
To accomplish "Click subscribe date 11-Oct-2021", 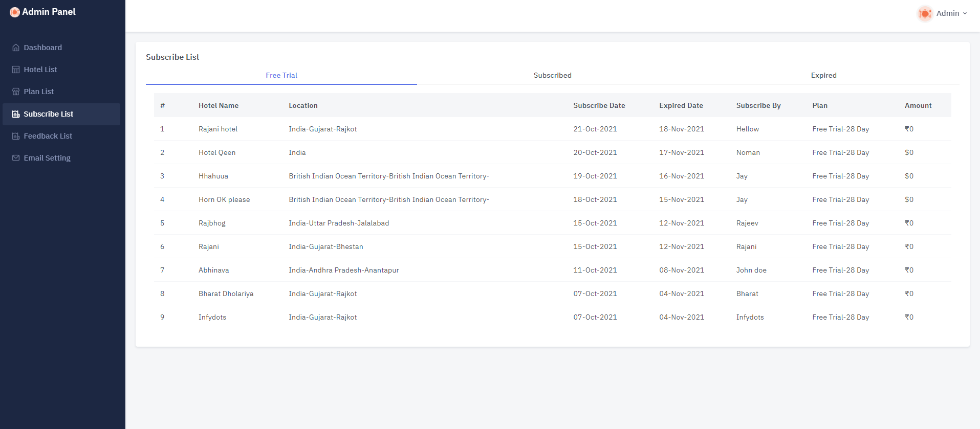I will (x=595, y=270).
